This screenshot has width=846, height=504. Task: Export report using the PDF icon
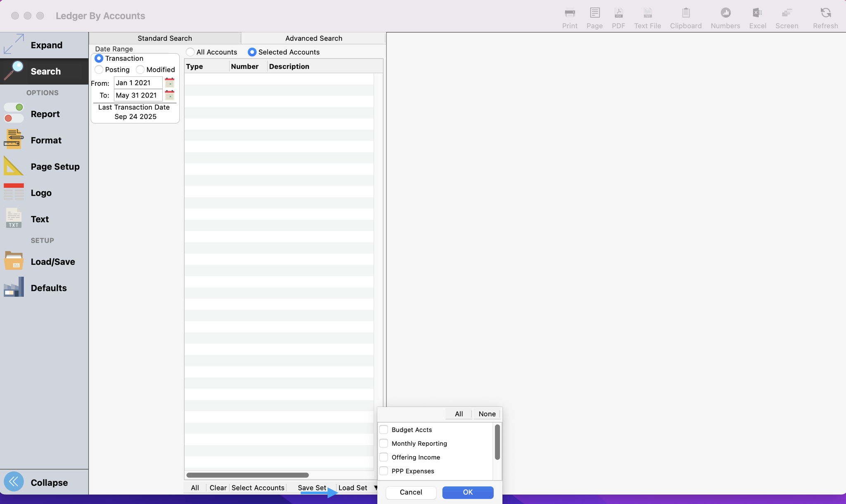coord(618,13)
